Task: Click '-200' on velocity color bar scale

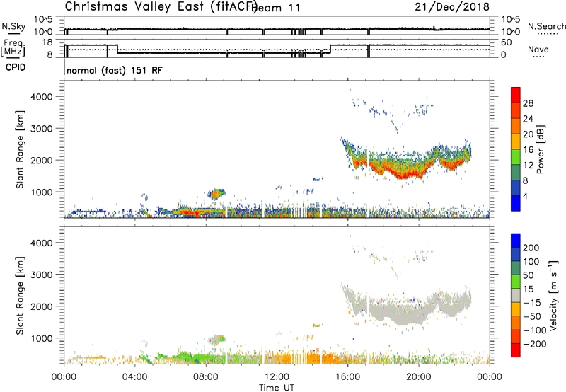Action: (535, 344)
